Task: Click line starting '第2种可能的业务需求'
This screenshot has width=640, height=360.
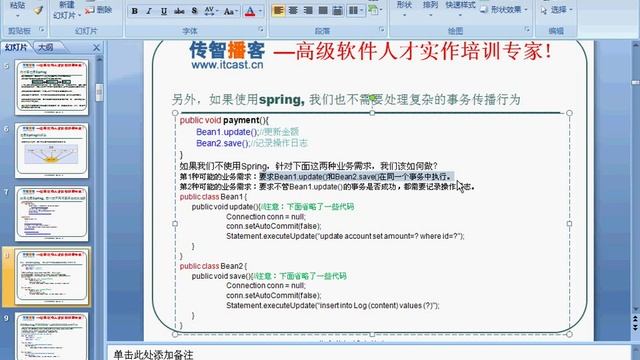Action: (x=327, y=187)
